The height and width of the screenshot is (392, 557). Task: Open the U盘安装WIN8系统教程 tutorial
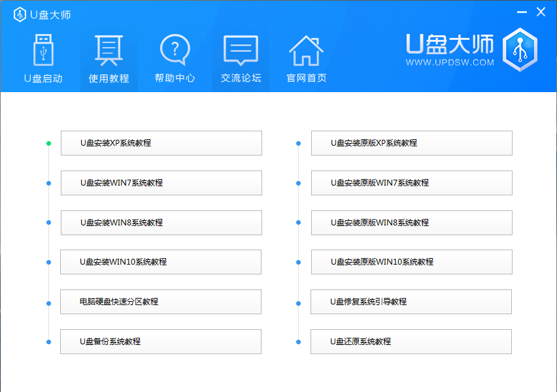click(x=161, y=223)
